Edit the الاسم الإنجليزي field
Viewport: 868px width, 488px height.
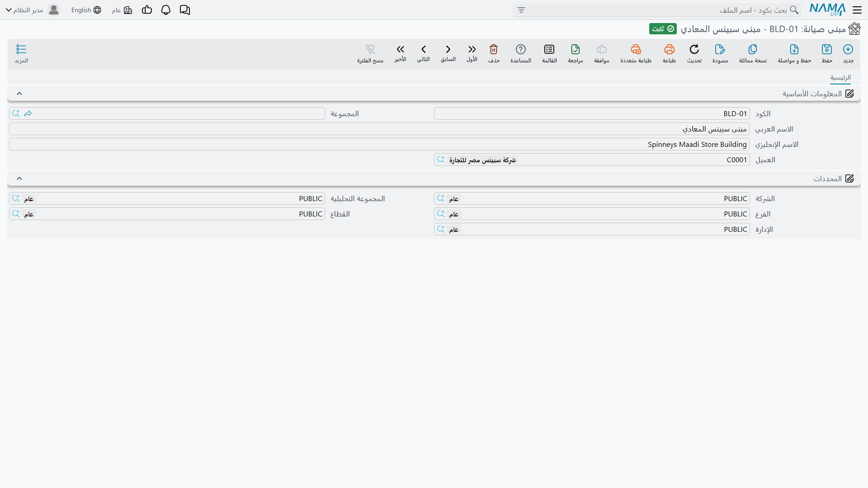tap(379, 144)
